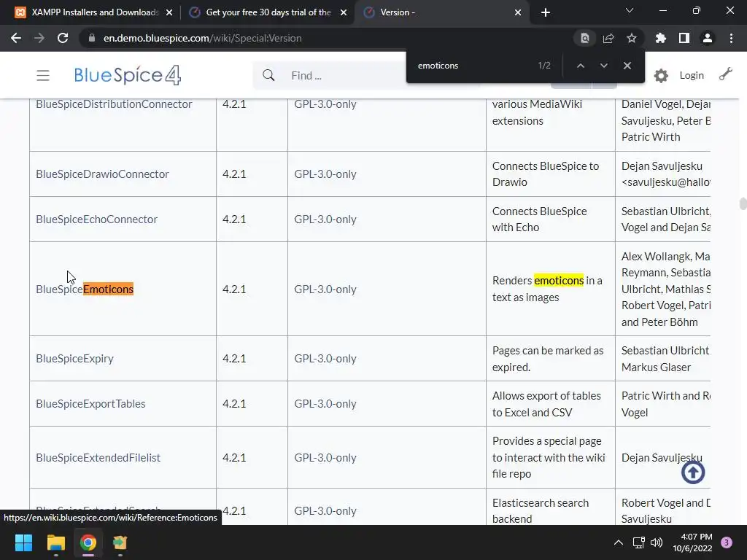Screen dimensions: 747x560
Task: Click the browser forward arrow
Action: click(x=39, y=38)
